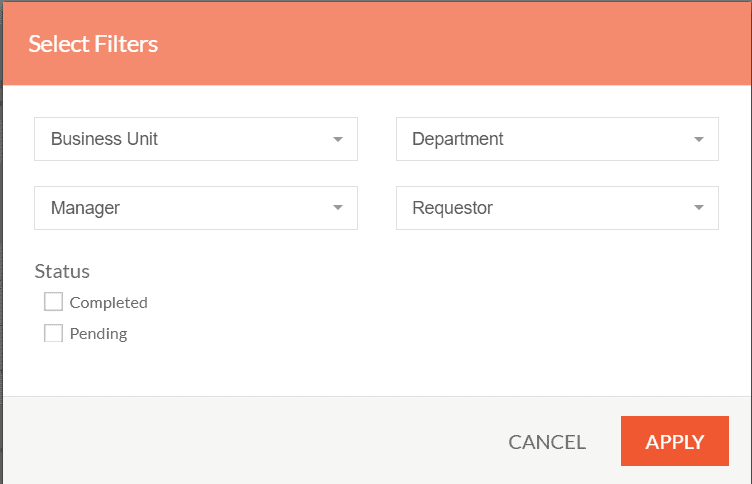752x484 pixels.
Task: Click the Manager dropdown caret icon
Action: click(338, 208)
